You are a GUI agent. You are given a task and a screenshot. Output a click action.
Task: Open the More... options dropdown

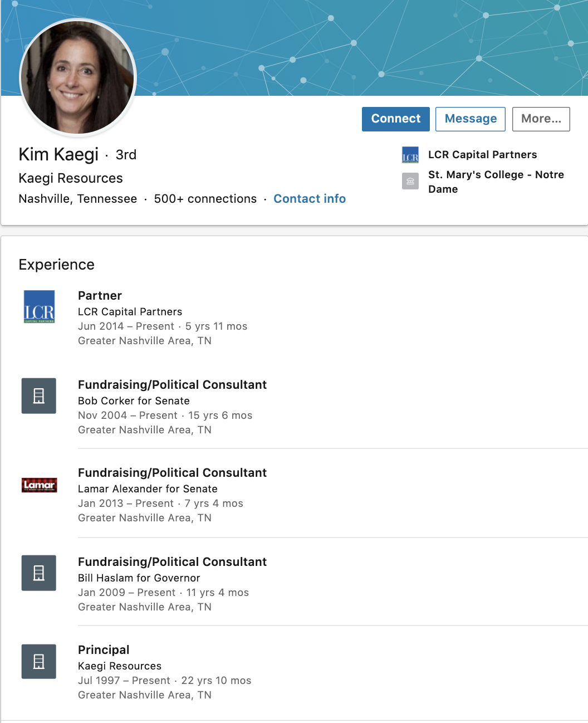(x=541, y=119)
